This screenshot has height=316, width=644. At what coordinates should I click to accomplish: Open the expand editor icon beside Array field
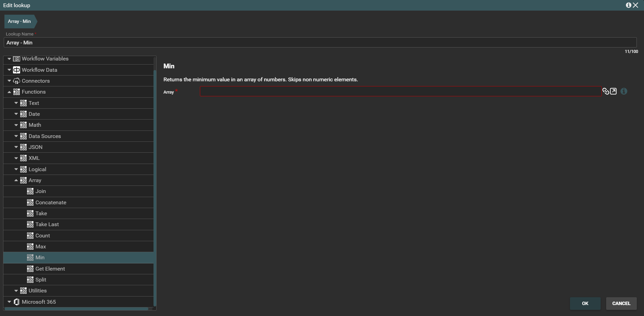613,91
